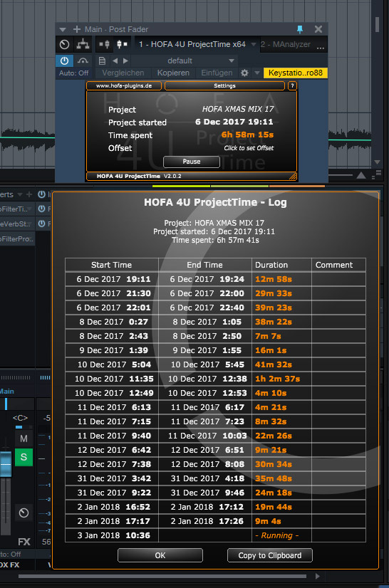
Task: Click the right channel editor icon
Action: (122, 44)
